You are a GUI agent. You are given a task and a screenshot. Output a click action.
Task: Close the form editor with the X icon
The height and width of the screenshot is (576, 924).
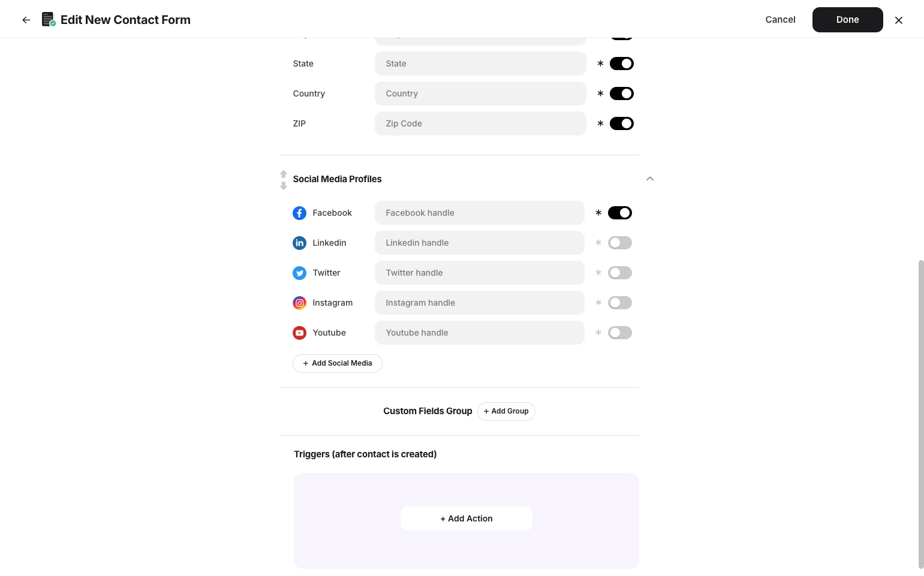point(899,20)
